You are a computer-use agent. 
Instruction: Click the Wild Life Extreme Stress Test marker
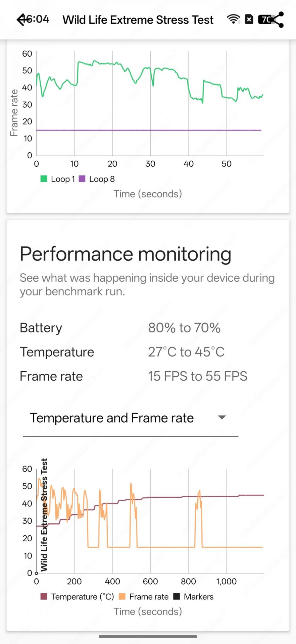click(x=37, y=573)
